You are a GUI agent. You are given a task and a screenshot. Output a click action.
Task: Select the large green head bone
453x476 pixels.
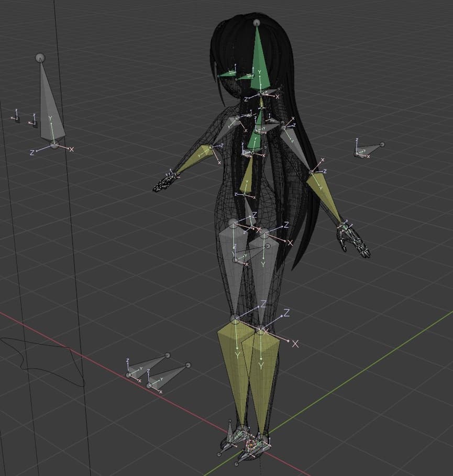pyautogui.click(x=258, y=63)
